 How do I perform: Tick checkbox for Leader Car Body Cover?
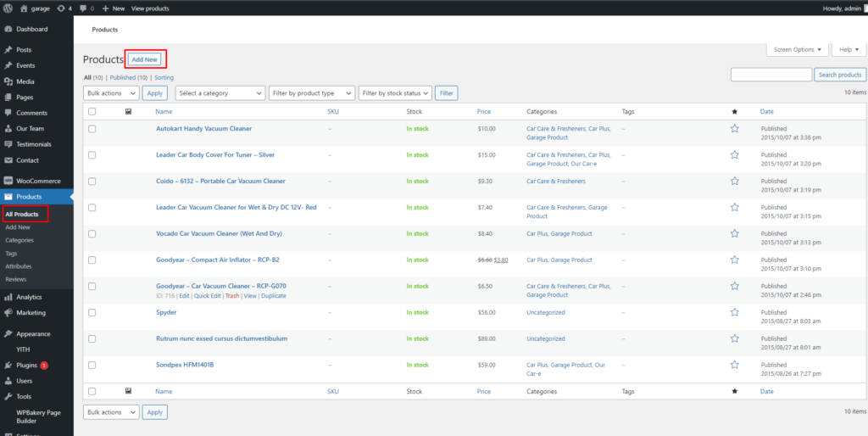click(x=92, y=155)
